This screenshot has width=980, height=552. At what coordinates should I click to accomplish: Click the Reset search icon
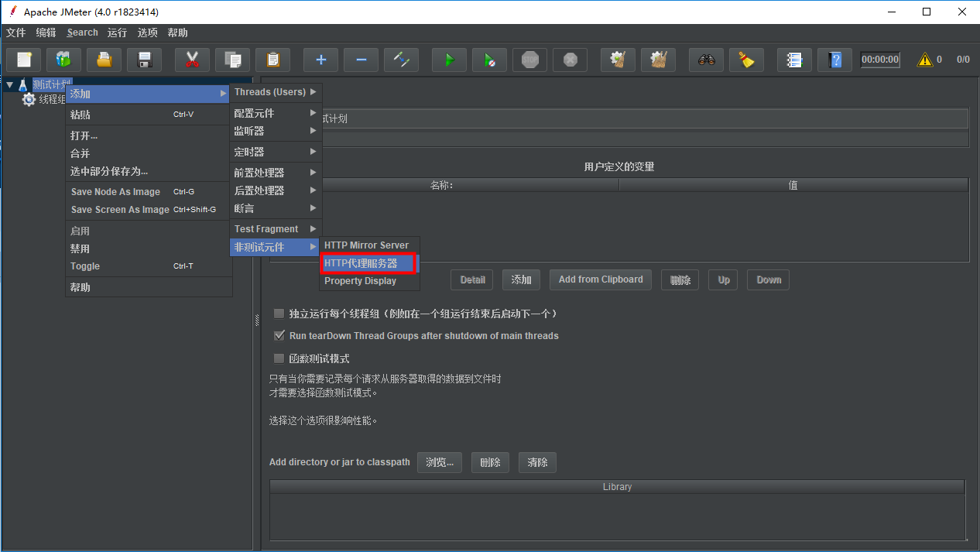(747, 60)
